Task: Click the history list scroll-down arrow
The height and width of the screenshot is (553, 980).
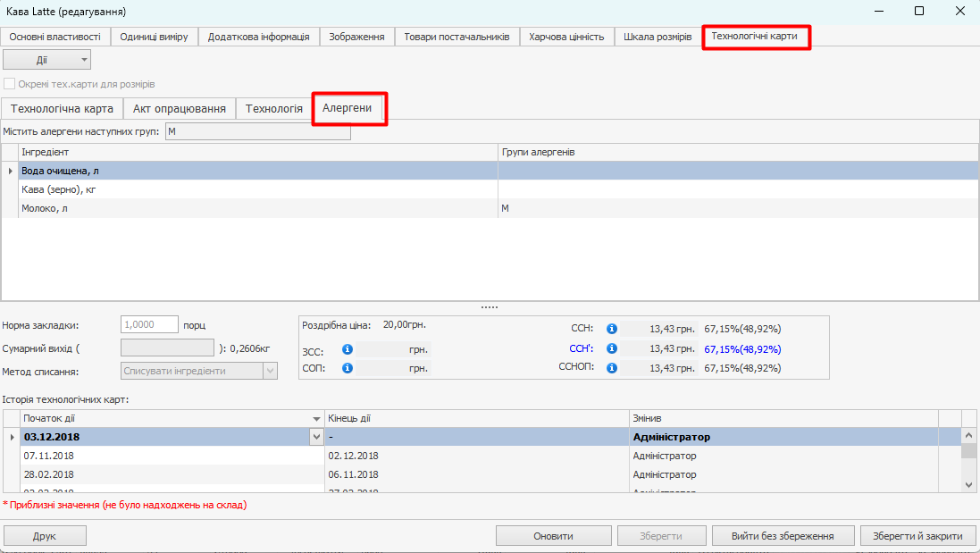Action: (x=969, y=483)
